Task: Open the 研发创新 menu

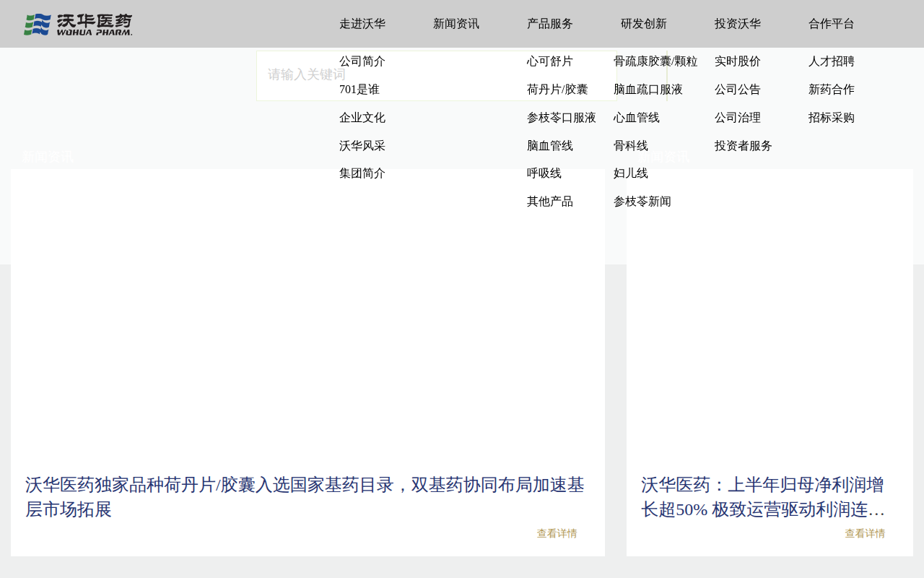Action: [644, 24]
